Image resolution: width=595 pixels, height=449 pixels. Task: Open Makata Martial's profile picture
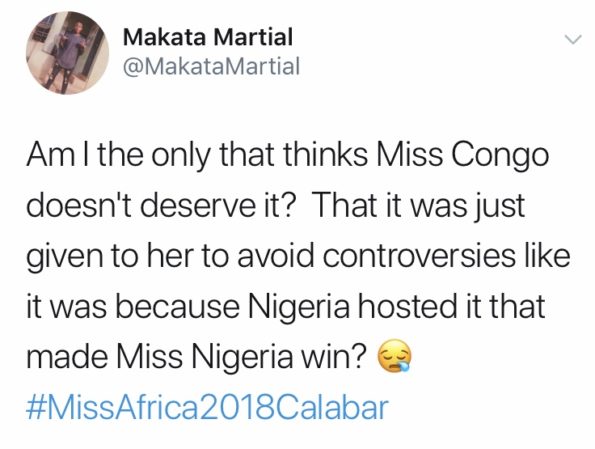(68, 53)
